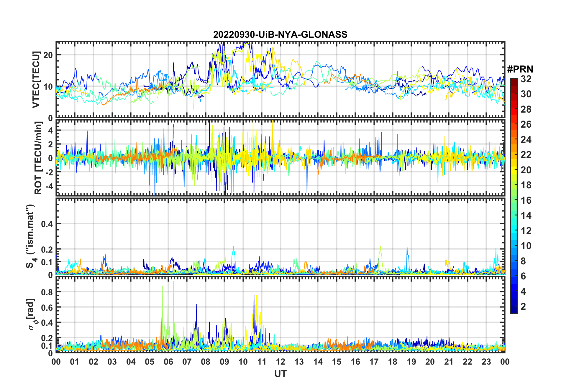Click the UT hour tick label 23

(486, 362)
